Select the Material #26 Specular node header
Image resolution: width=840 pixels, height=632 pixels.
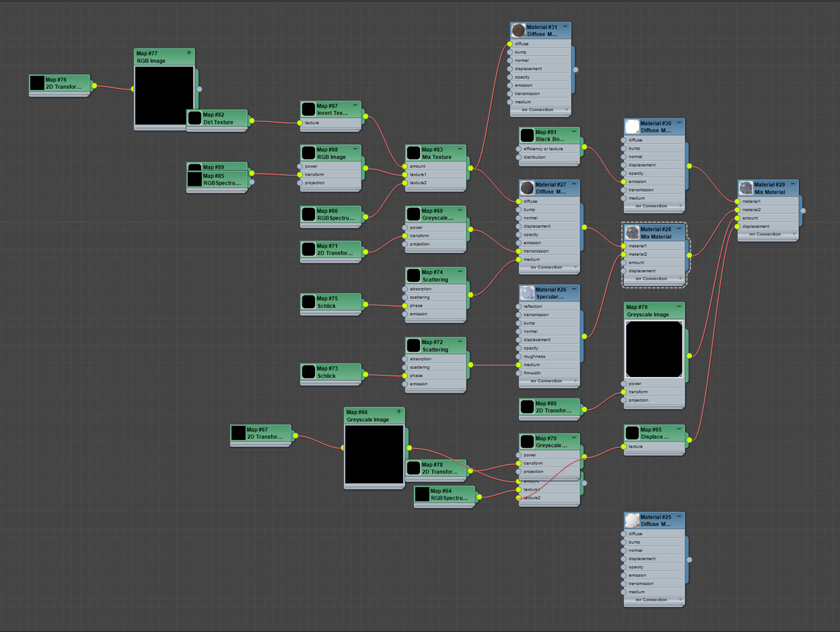pyautogui.click(x=549, y=293)
